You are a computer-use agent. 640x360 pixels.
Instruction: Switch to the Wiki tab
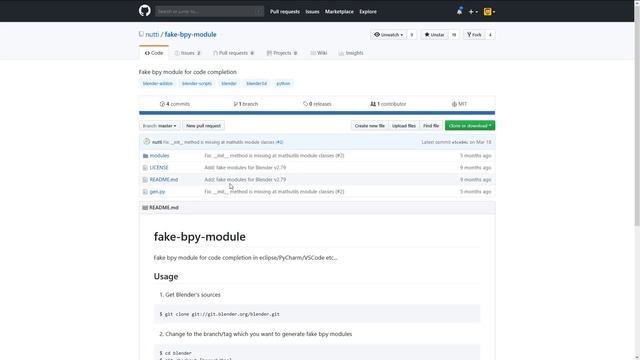(x=318, y=53)
